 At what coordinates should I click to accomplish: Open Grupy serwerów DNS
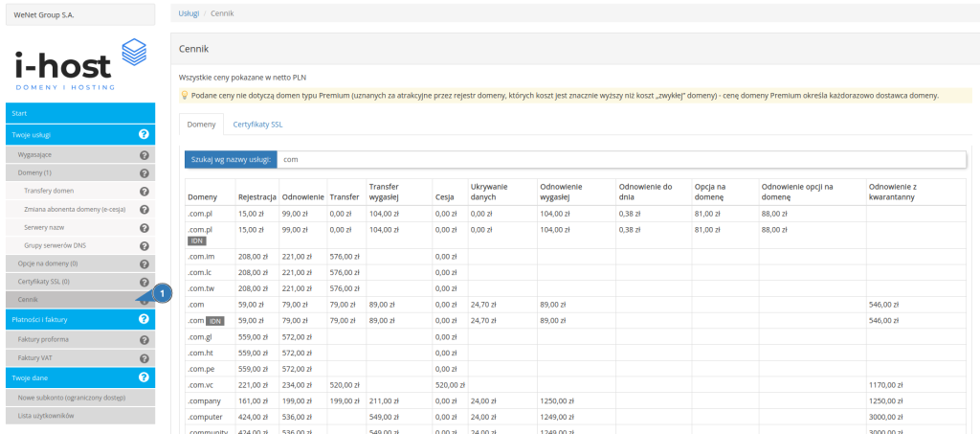tap(80, 246)
